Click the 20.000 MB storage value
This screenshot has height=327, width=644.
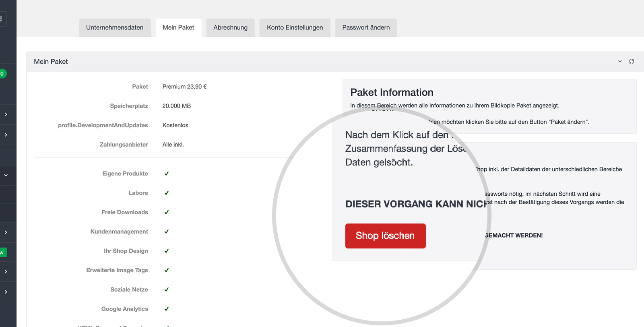(x=176, y=106)
